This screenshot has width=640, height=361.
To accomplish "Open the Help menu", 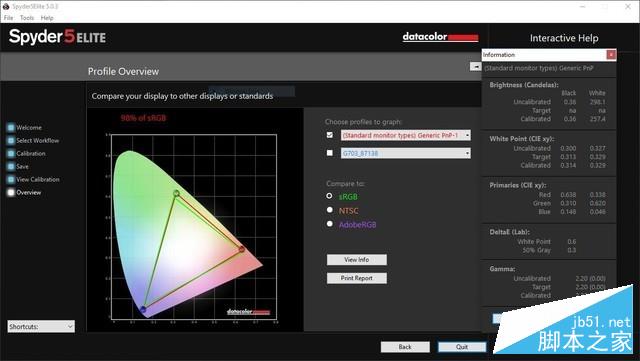I will 47,18.
